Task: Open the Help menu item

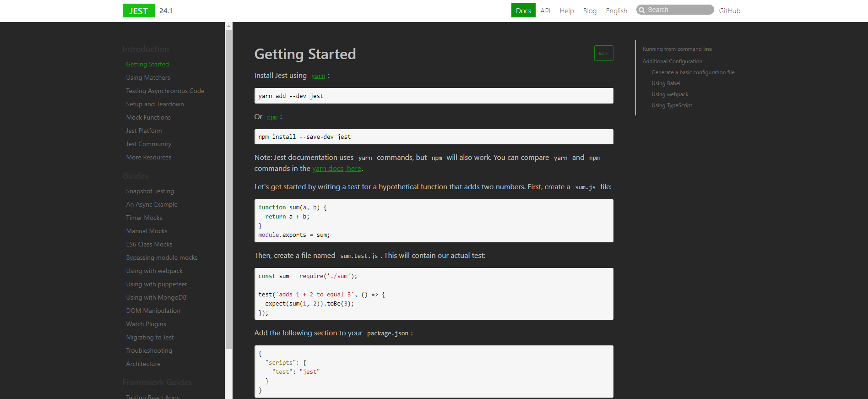Action: tap(567, 11)
